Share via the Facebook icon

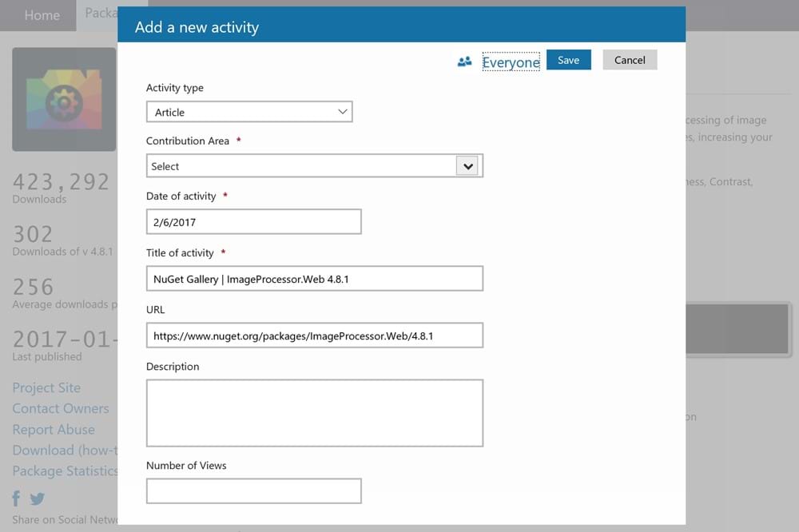point(16,498)
